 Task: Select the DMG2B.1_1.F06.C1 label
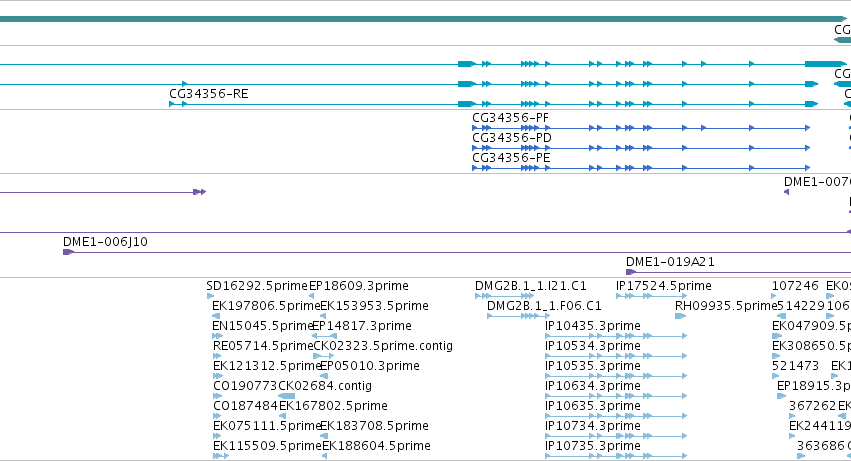(x=544, y=306)
